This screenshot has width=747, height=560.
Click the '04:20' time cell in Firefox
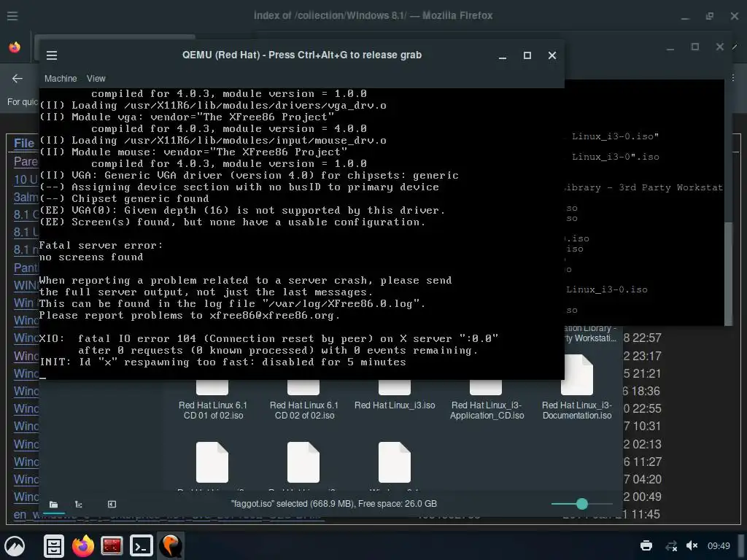pos(646,479)
